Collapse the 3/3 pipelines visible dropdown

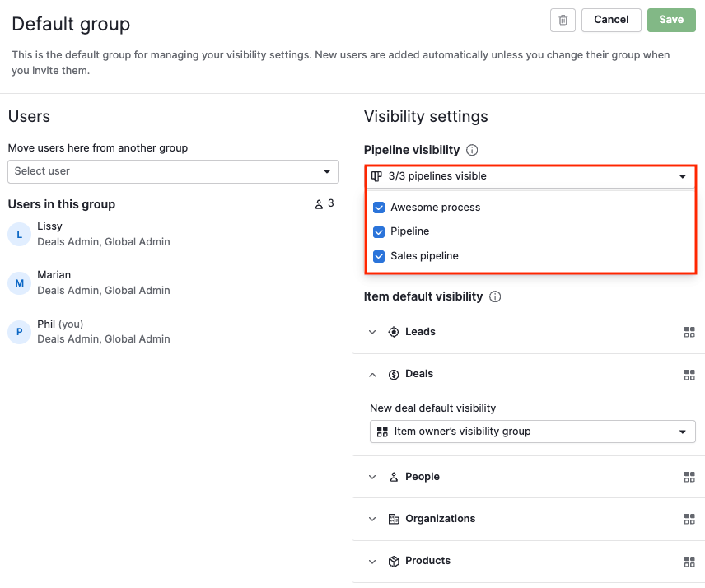point(530,177)
